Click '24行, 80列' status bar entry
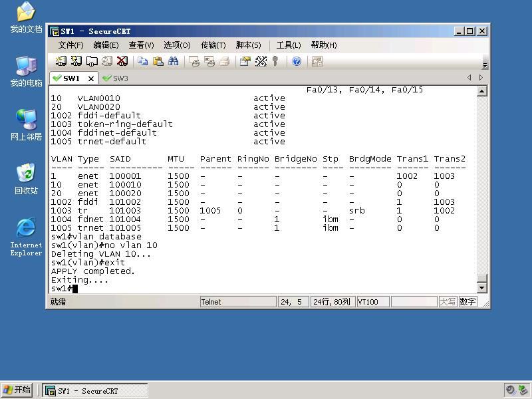This screenshot has height=399, width=532. coord(332,302)
